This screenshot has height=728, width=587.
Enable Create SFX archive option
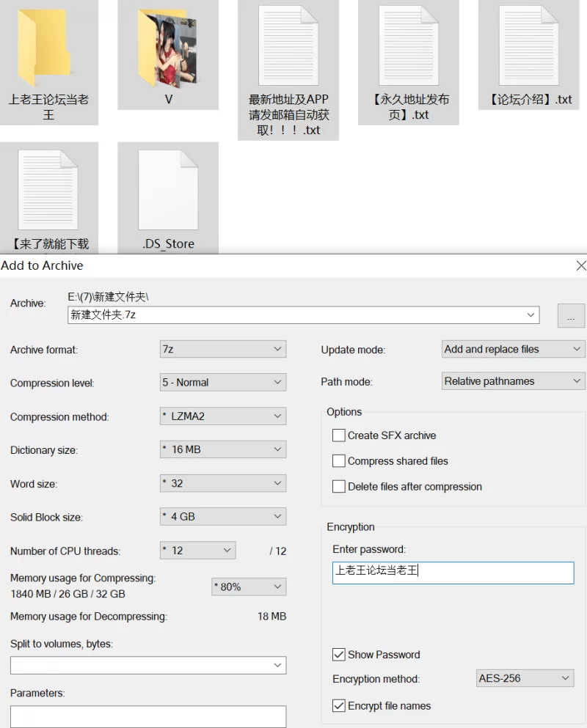pyautogui.click(x=339, y=435)
